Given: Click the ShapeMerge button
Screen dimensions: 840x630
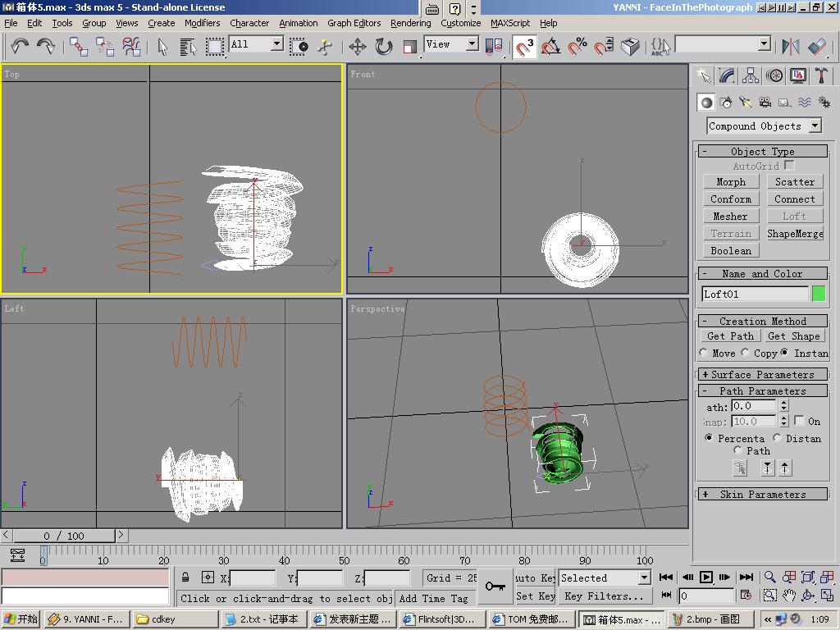Looking at the screenshot, I should [x=795, y=234].
